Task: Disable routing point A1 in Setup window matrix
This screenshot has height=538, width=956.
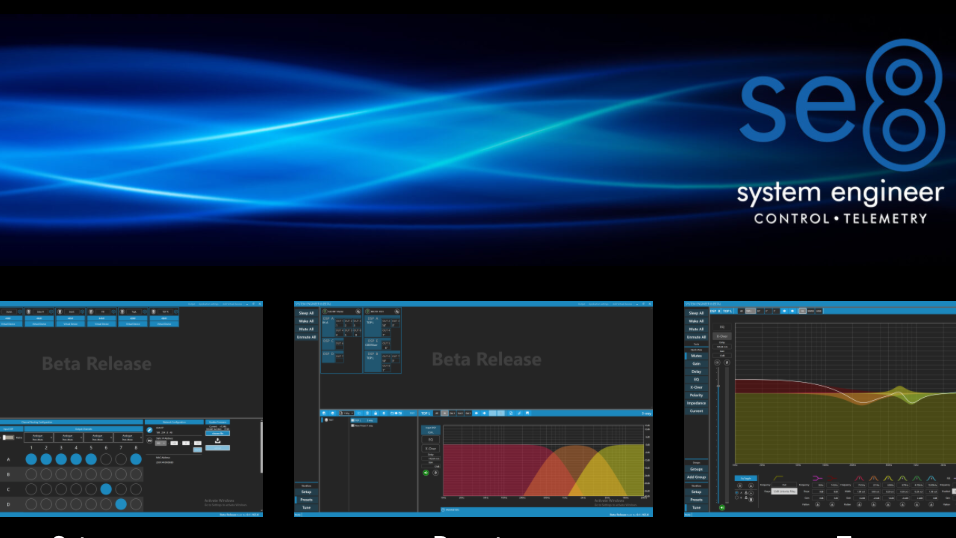Action: point(31,459)
